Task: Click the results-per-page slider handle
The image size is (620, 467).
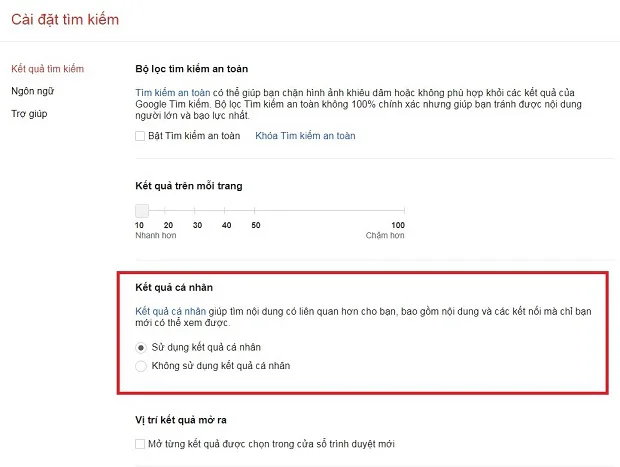Action: [142, 211]
